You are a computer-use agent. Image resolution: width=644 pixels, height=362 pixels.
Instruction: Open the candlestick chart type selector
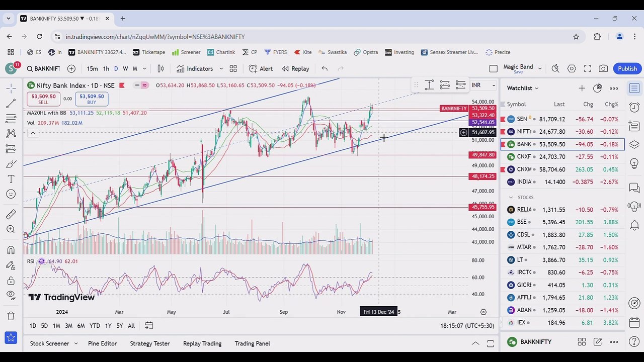pos(160,69)
